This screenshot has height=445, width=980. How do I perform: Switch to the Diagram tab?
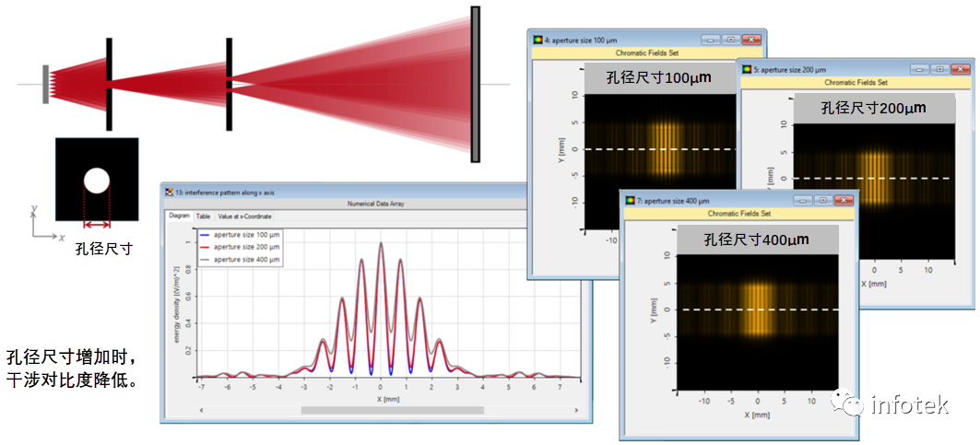[x=180, y=217]
